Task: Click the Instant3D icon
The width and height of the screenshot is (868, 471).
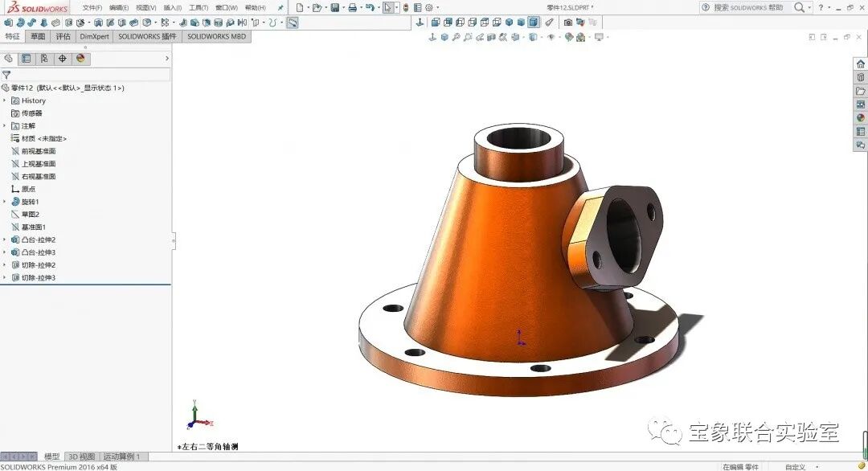Action: point(293,23)
